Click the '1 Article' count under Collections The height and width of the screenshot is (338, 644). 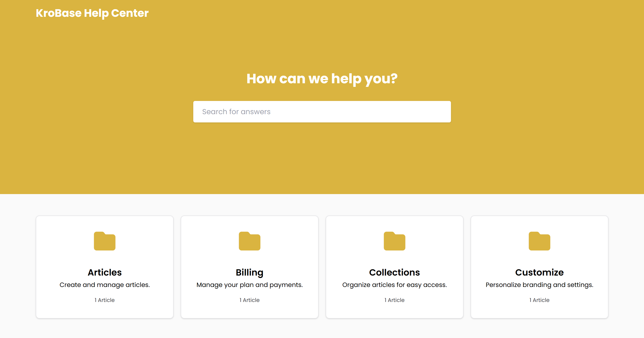395,300
